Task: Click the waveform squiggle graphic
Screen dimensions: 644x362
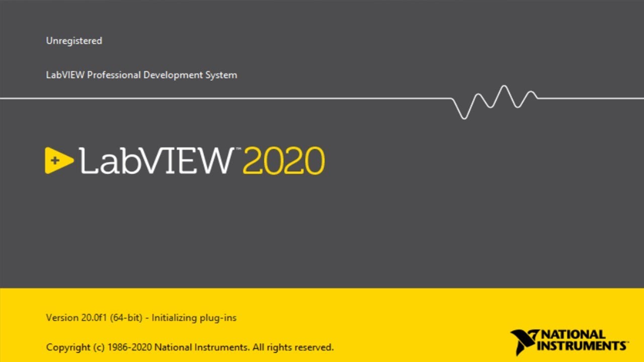Action: pos(495,101)
